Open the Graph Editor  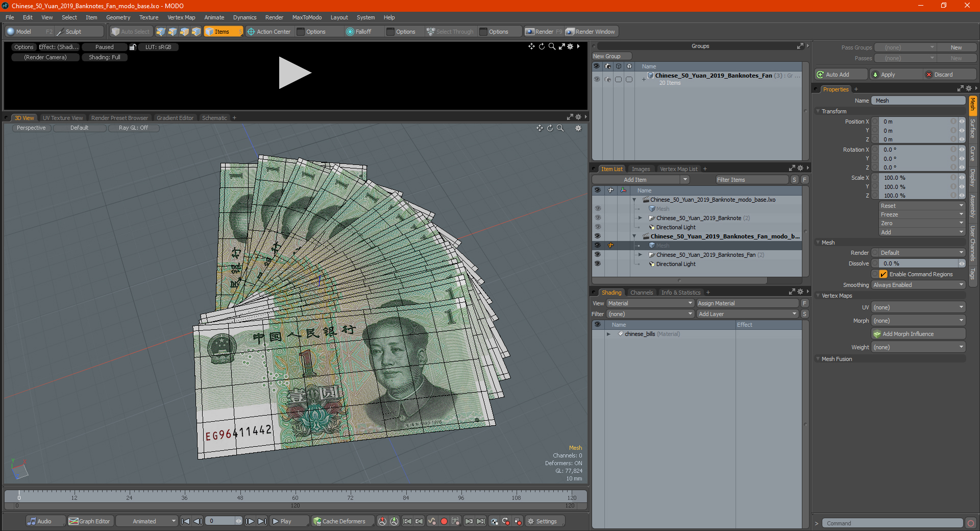(x=91, y=521)
